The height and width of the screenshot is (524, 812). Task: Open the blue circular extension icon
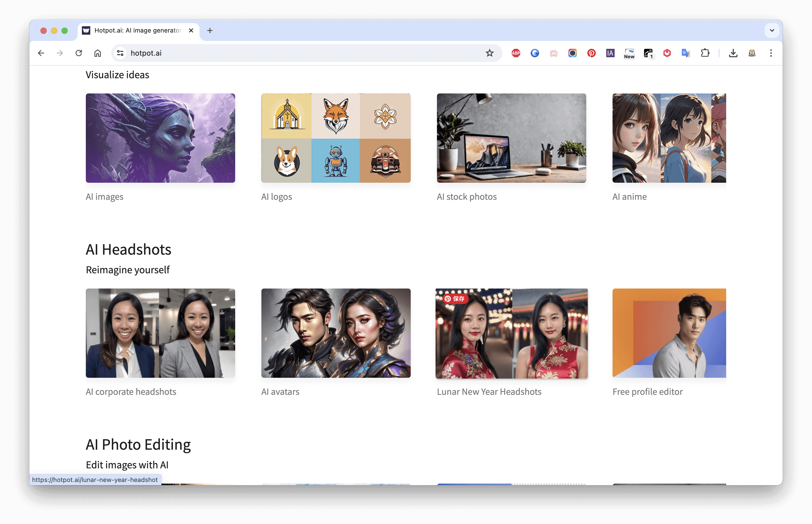(x=535, y=53)
